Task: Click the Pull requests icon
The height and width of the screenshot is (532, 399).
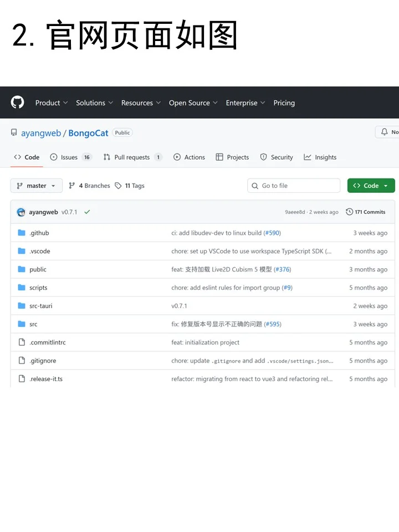Action: [x=107, y=157]
